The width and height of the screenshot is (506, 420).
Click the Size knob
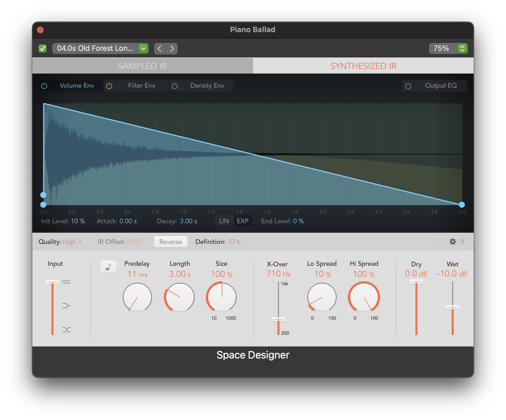pos(221,297)
